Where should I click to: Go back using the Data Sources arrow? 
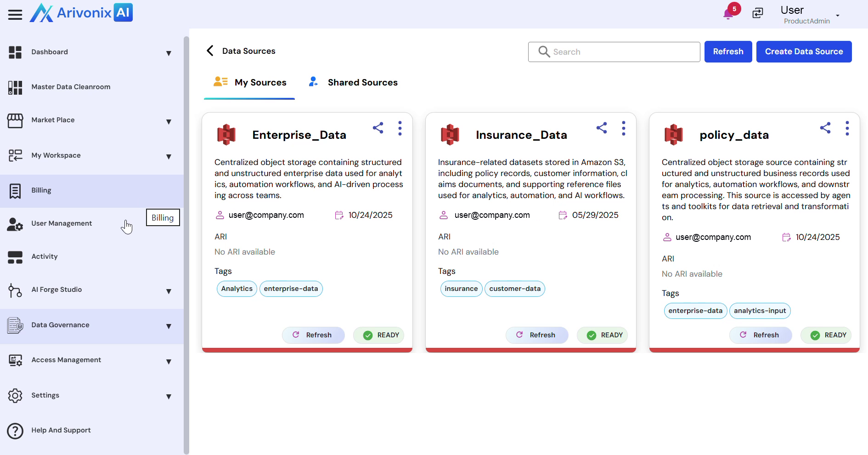pyautogui.click(x=210, y=51)
